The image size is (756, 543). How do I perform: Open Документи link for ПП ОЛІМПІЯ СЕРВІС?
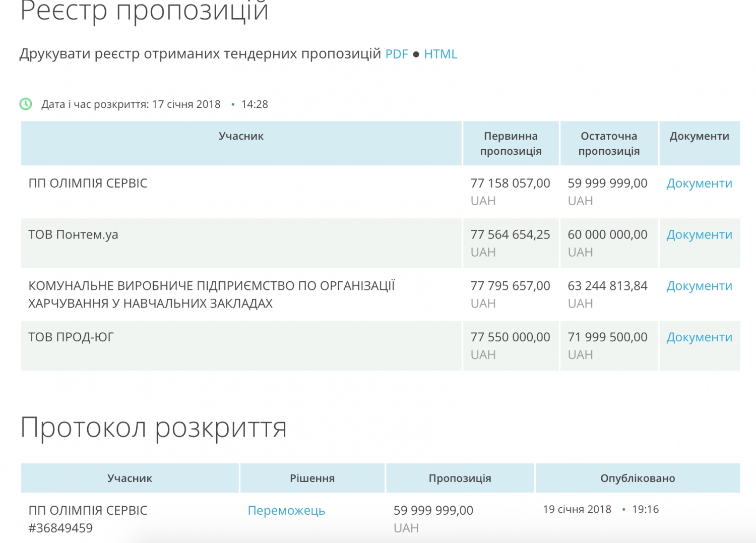(699, 184)
